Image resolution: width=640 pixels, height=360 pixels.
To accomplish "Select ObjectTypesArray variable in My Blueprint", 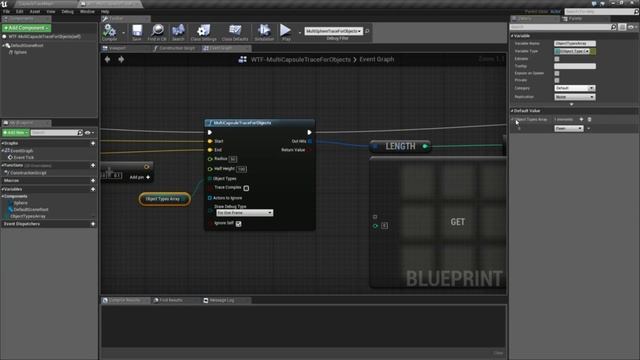I will tap(28, 216).
